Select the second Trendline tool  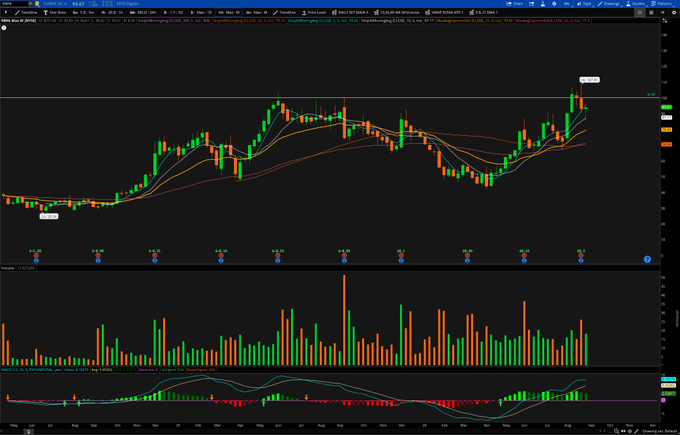click(x=284, y=13)
